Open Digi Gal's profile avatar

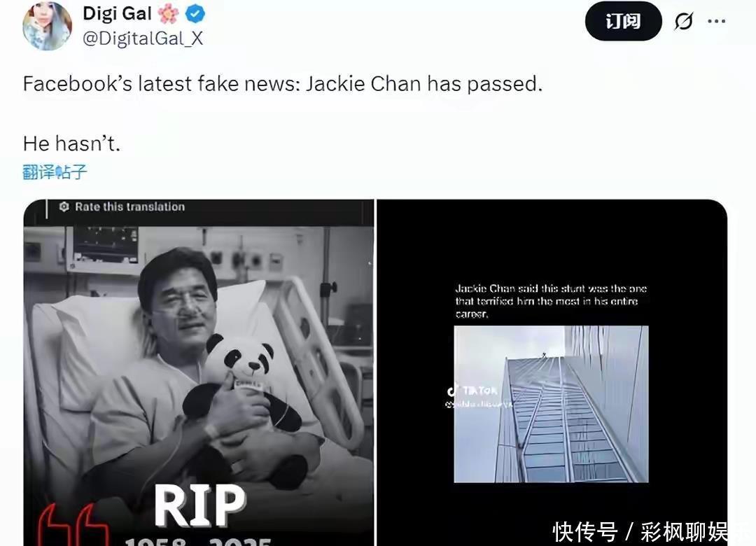point(48,26)
